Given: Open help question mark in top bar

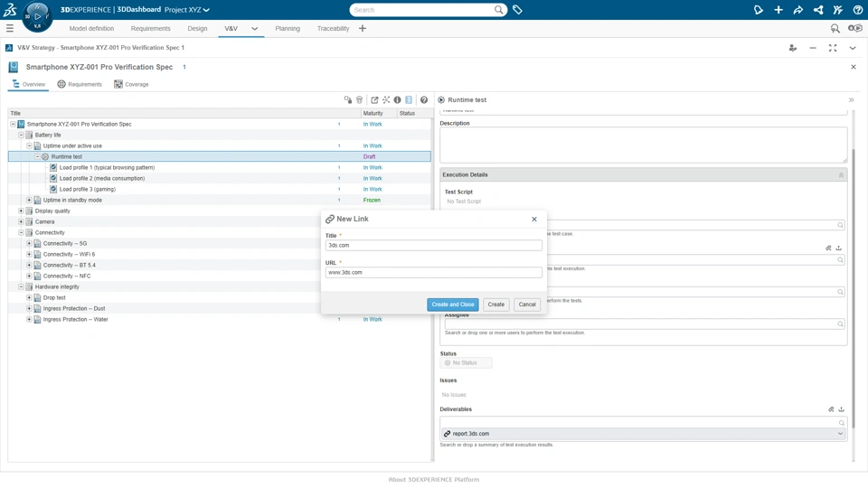Looking at the screenshot, I should tap(857, 9).
